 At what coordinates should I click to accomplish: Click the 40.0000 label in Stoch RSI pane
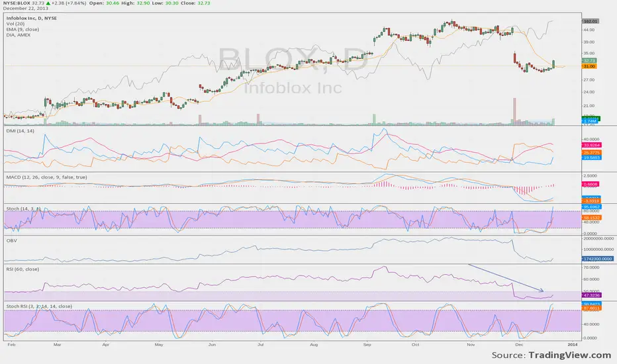click(591, 324)
